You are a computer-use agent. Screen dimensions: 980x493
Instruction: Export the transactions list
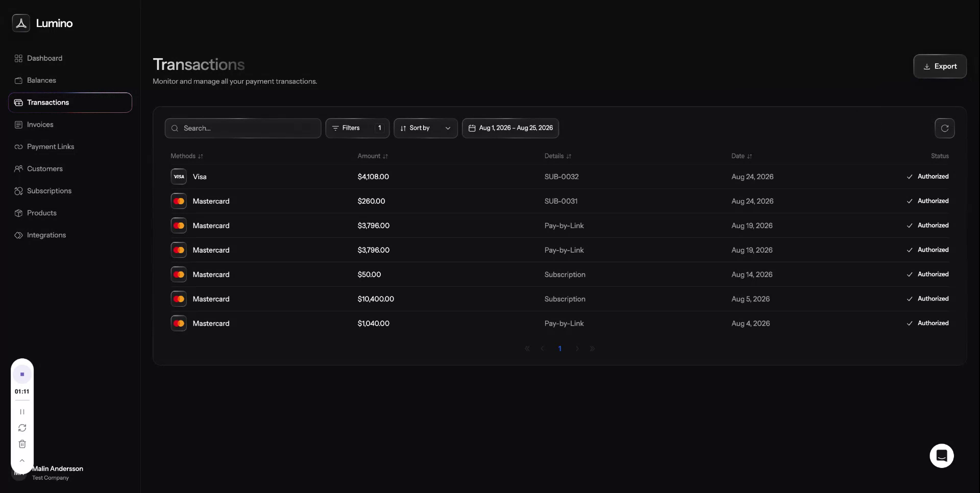click(940, 66)
